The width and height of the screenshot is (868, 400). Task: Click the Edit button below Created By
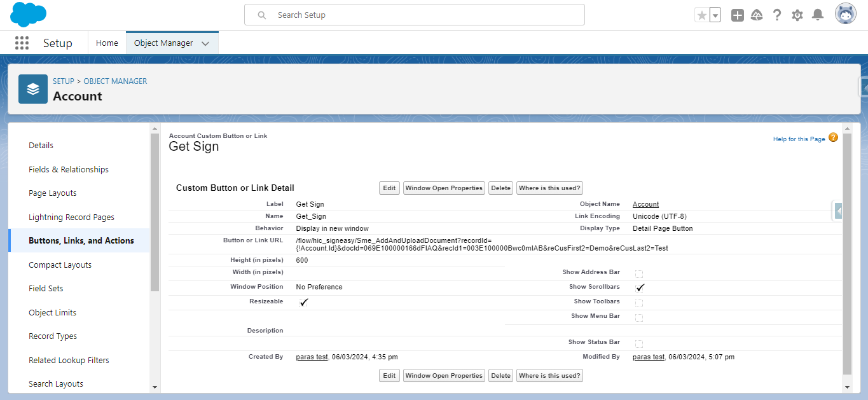tap(390, 376)
